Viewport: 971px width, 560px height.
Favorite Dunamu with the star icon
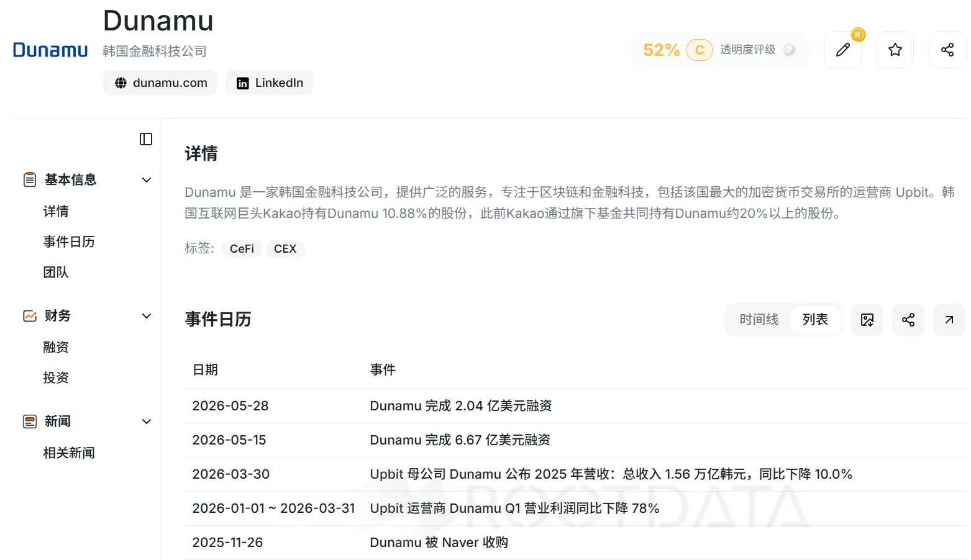click(x=895, y=50)
